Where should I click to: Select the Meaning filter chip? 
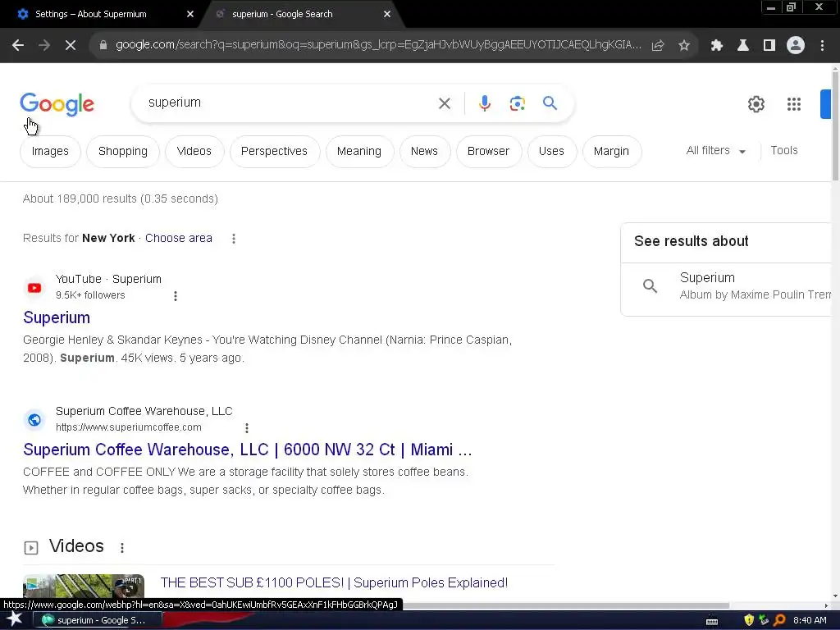pyautogui.click(x=359, y=151)
